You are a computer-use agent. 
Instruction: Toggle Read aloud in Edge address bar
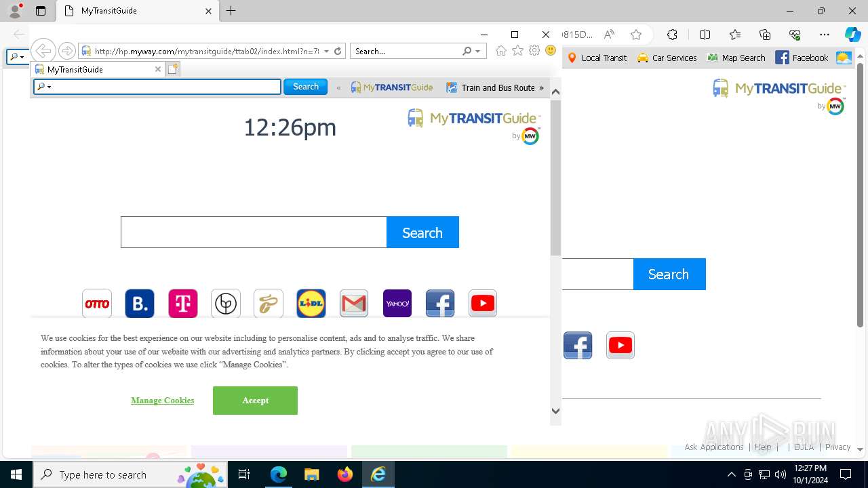click(609, 35)
